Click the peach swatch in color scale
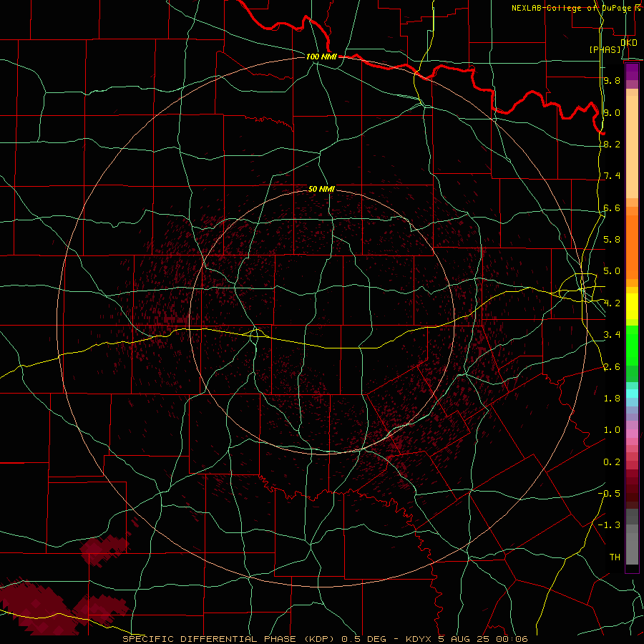The height and width of the screenshot is (644, 644). (632, 148)
